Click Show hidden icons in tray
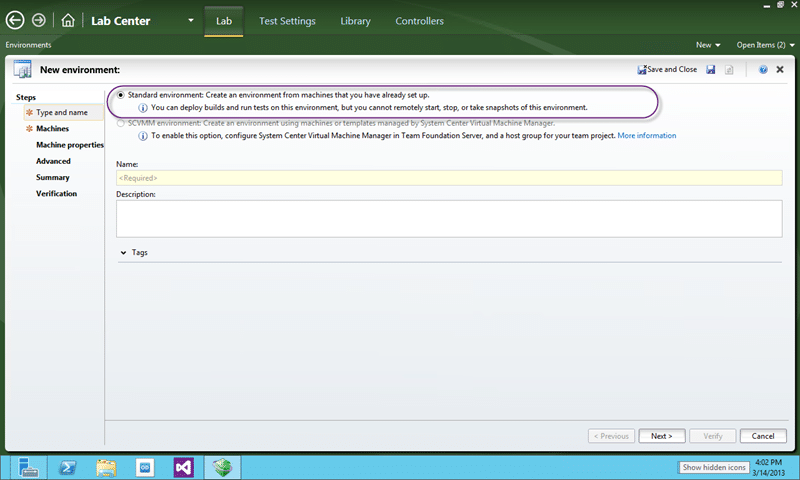This screenshot has height=480, width=800. 714,467
